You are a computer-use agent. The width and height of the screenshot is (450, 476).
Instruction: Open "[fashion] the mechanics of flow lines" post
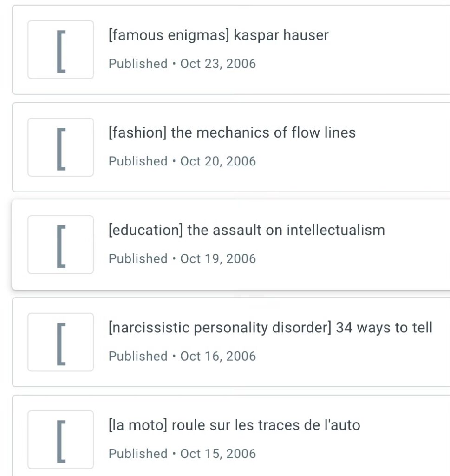pyautogui.click(x=232, y=133)
